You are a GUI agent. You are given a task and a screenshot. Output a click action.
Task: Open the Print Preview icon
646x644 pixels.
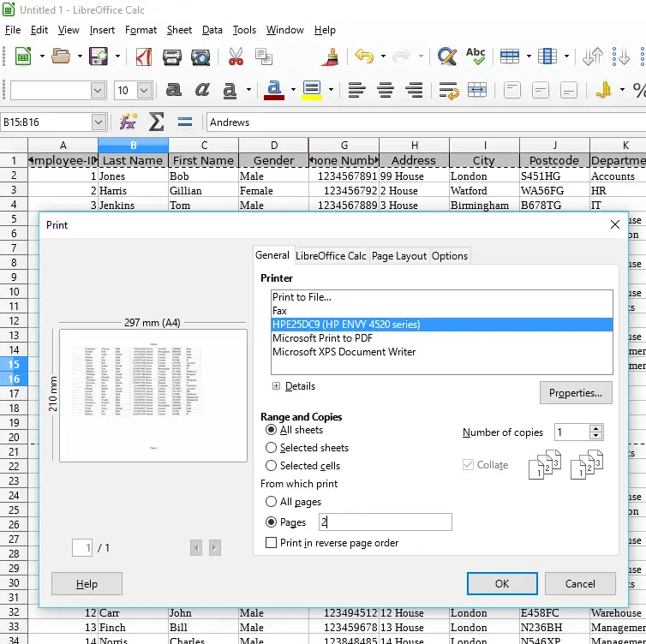200,57
